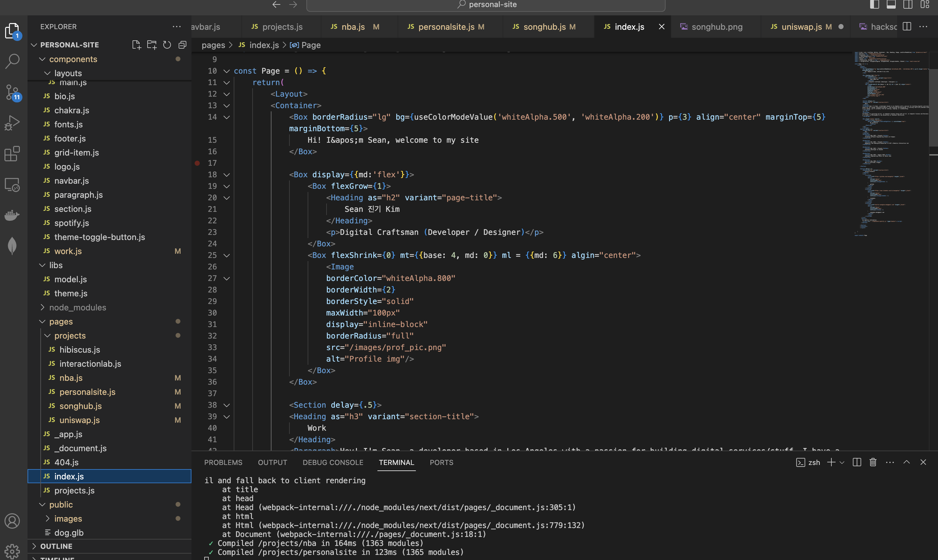Collapse the components folder

[43, 59]
